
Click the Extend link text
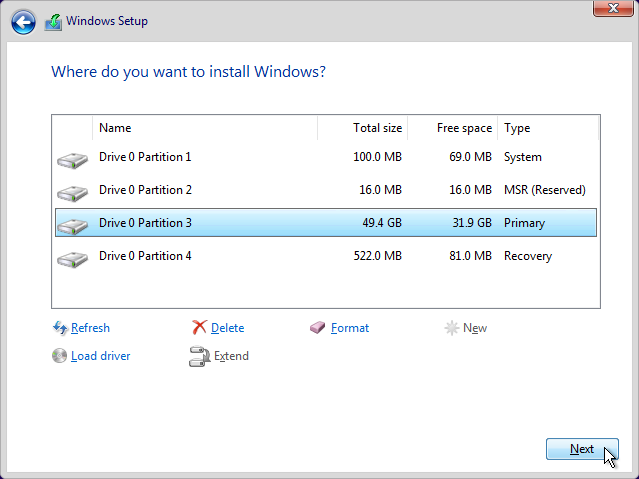[x=231, y=356]
